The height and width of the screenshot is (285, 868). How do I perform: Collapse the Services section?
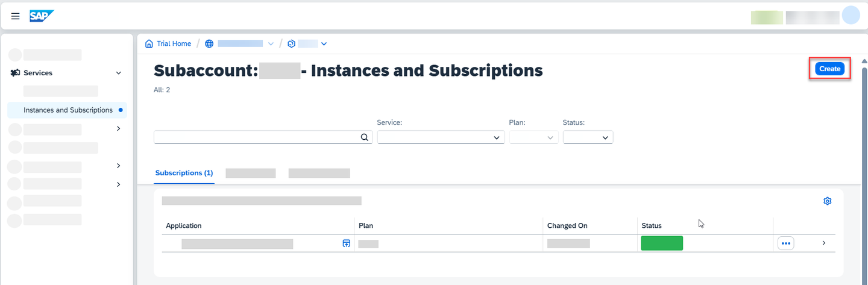[x=119, y=73]
